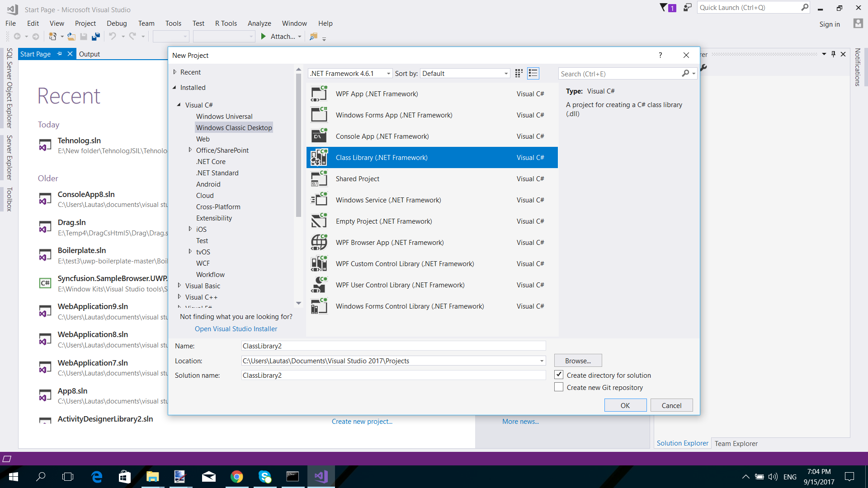Open the File menu

click(x=10, y=23)
